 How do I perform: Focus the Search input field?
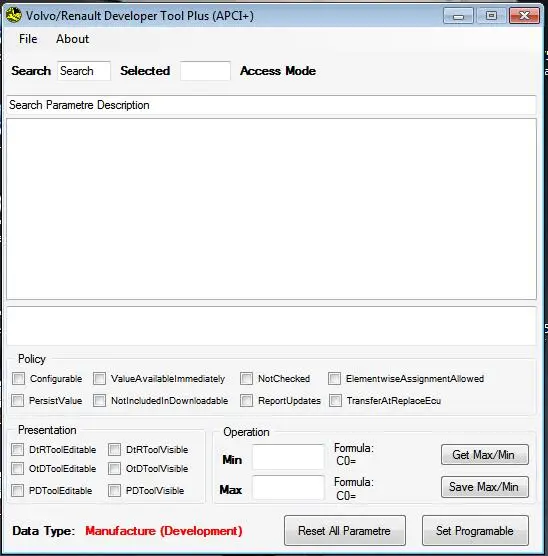[84, 71]
